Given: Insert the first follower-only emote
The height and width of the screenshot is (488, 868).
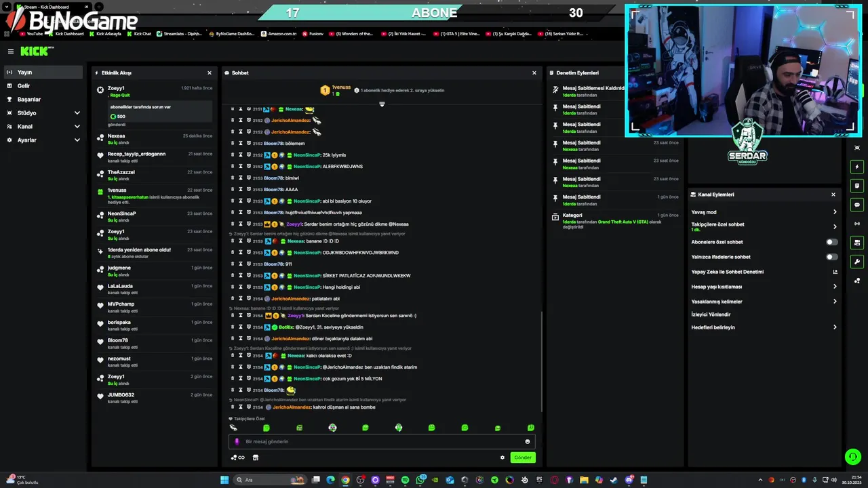Looking at the screenshot, I should pos(233,428).
